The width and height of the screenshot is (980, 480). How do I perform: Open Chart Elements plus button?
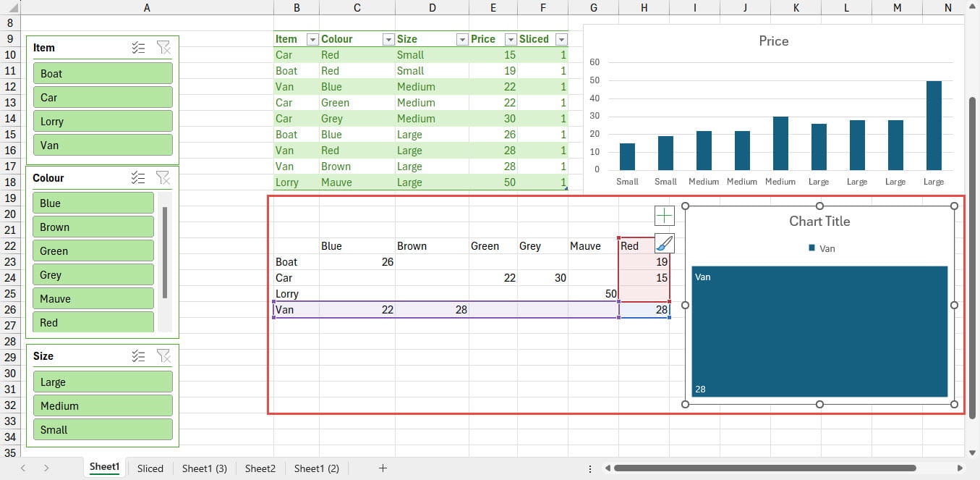pos(664,216)
